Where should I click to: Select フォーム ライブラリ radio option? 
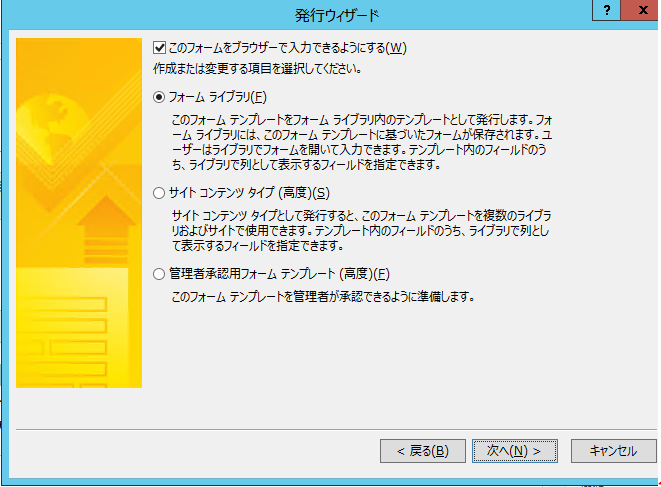coord(159,97)
